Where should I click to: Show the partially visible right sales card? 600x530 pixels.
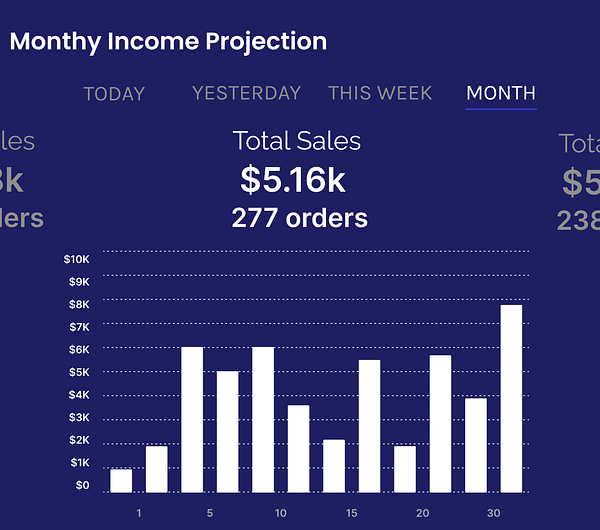579,182
